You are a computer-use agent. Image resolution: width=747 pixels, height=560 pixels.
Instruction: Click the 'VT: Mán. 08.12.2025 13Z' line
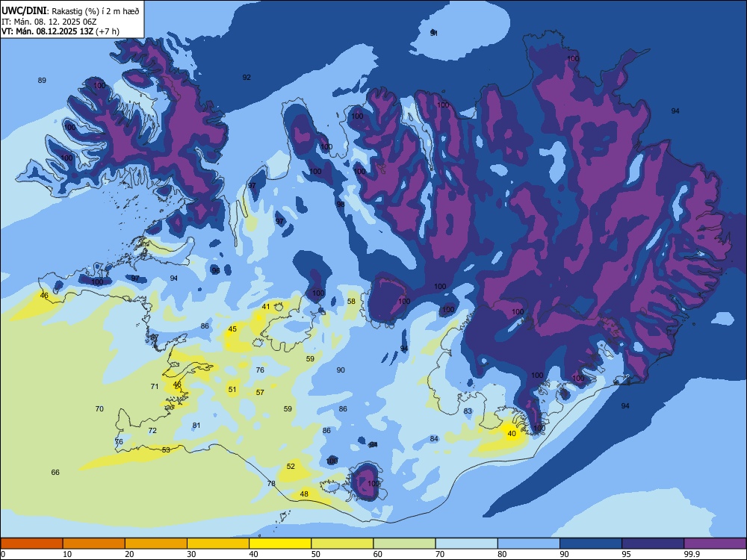pyautogui.click(x=61, y=31)
